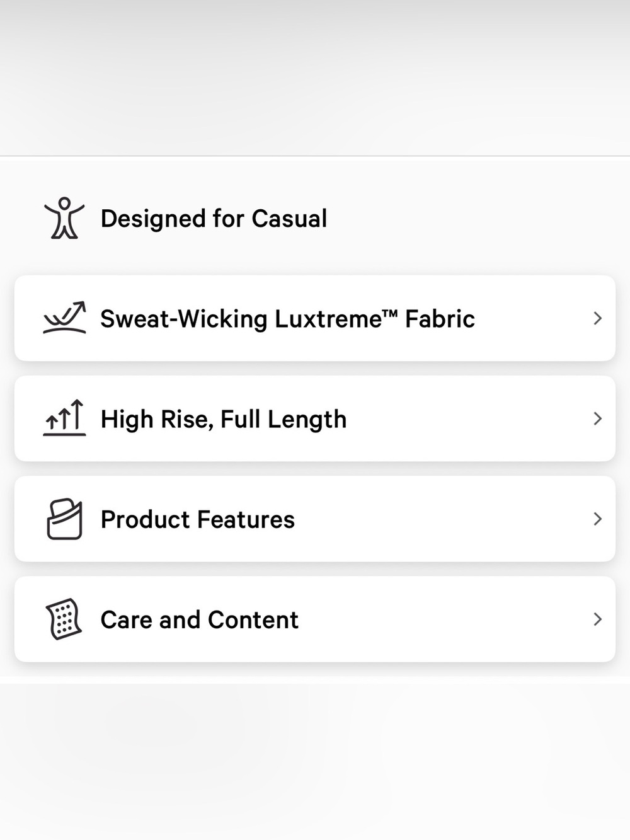This screenshot has height=840, width=630.
Task: Expand the High Rise, Full Length chevron
Action: 598,418
